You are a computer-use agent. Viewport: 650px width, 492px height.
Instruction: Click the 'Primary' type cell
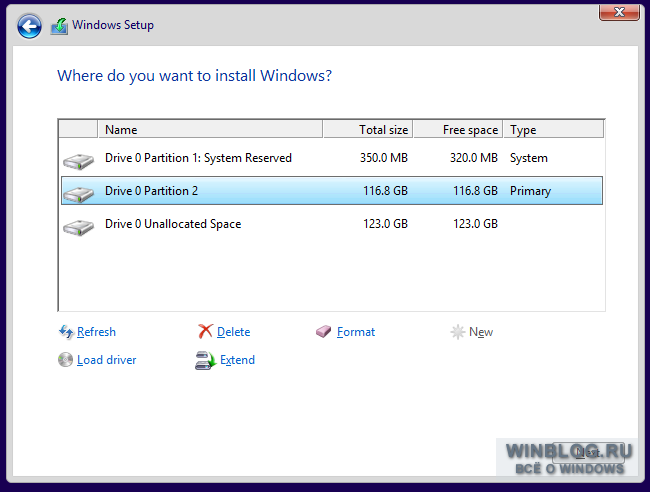(530, 191)
